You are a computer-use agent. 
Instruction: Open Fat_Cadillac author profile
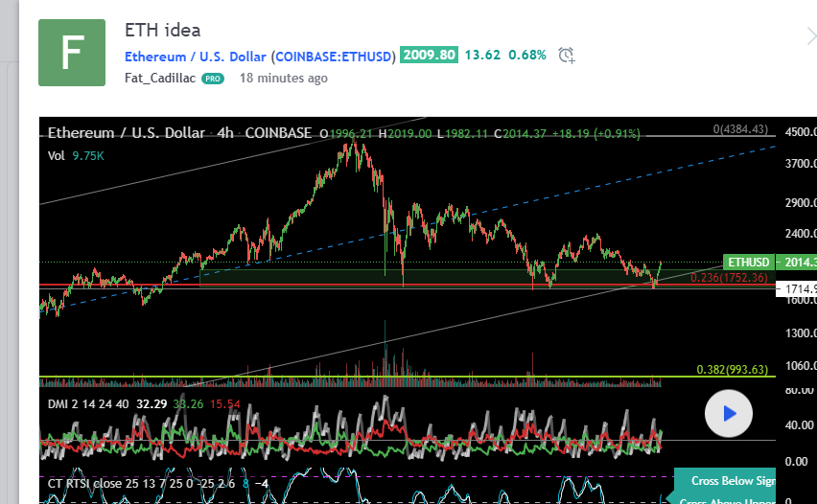[160, 78]
